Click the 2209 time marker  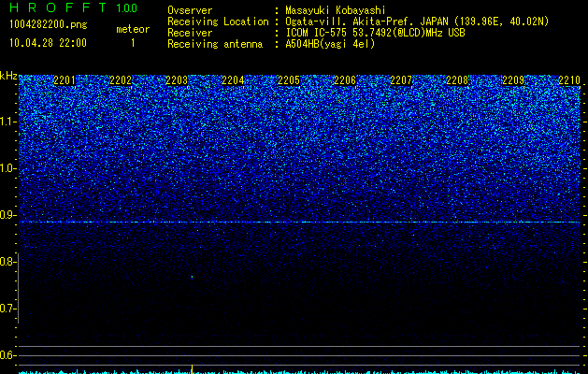pos(513,80)
